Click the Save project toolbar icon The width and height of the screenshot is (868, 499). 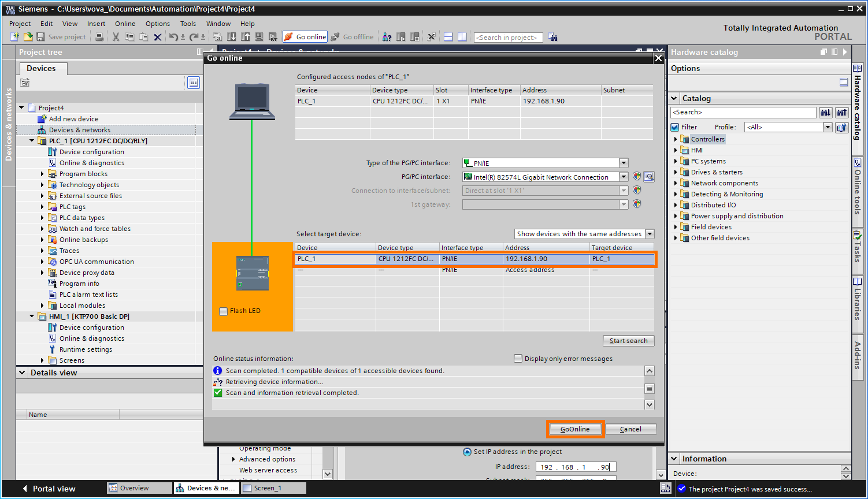pos(40,36)
